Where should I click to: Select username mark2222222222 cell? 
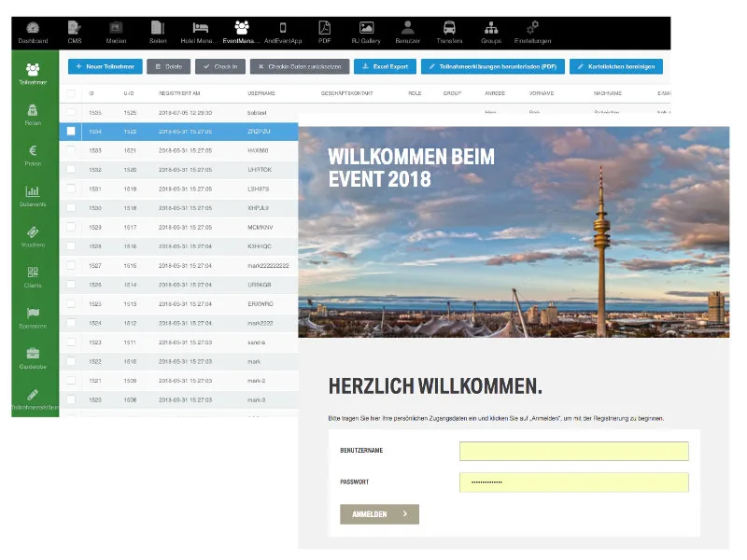pos(268,266)
